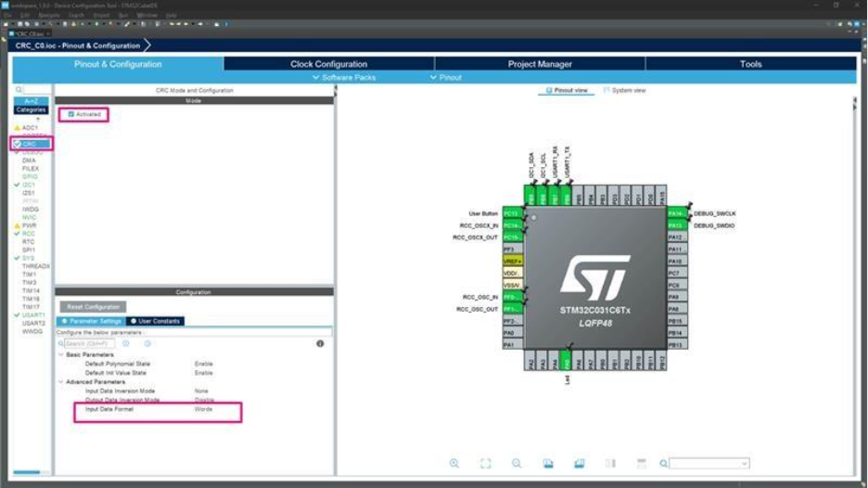Fit the chip to the view
Screen dimensions: 868x488
coord(486,463)
